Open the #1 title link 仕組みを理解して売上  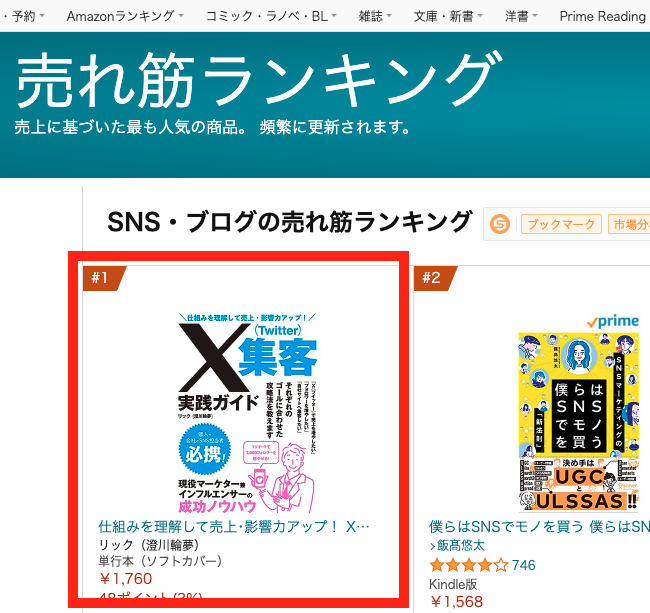(x=234, y=527)
